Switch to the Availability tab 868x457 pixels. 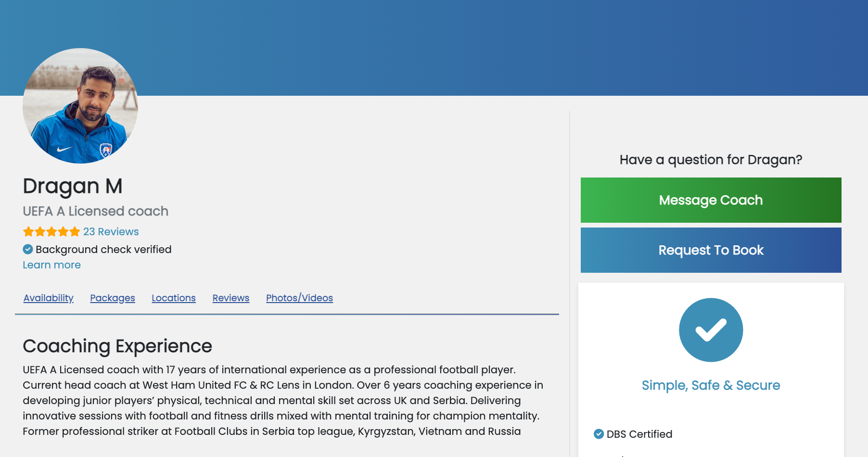(x=49, y=298)
